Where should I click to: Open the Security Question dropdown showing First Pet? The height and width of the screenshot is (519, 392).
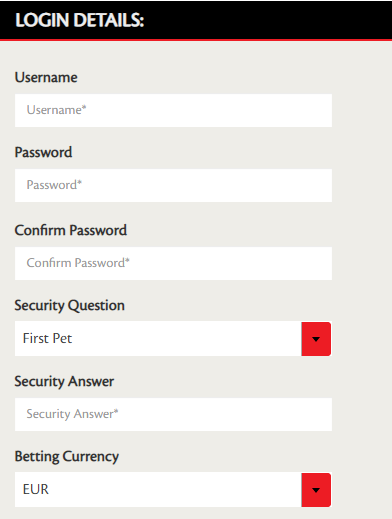173,339
